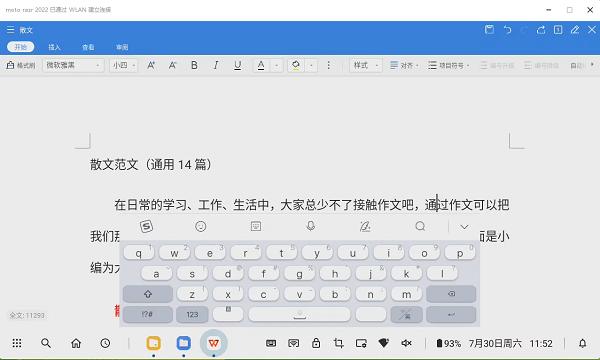Open recent apps clock icon in taskbar
This screenshot has height=360, width=600.
(105, 343)
